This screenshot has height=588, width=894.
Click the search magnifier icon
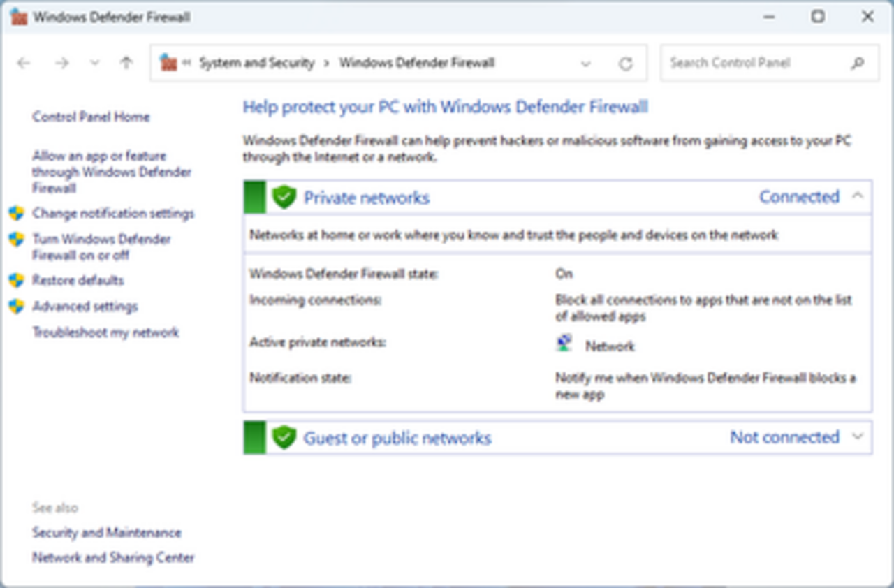tap(857, 64)
